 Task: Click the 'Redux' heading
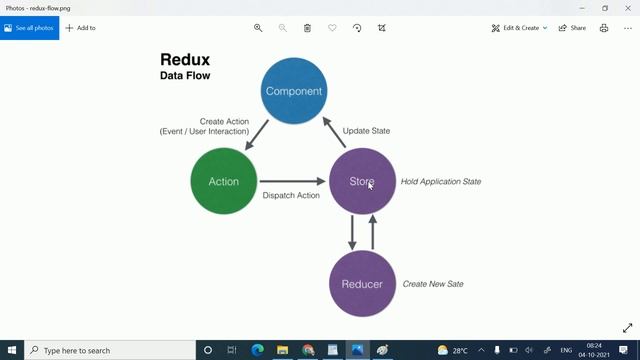coord(185,60)
